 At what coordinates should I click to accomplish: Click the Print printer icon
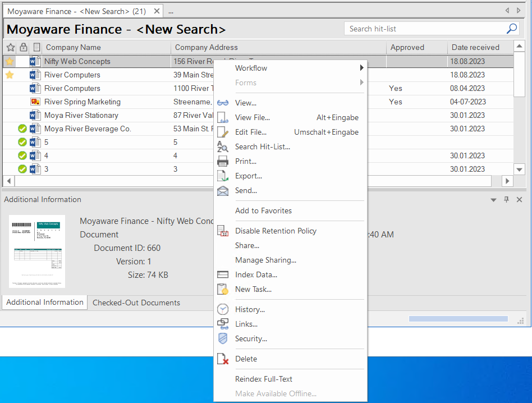pos(223,161)
